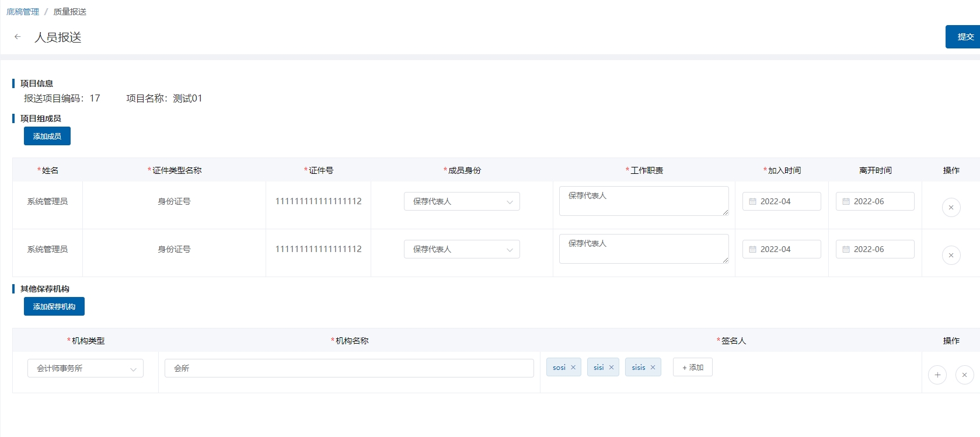The width and height of the screenshot is (980, 437).
Task: Open second row 加入时间 date 2022-04
Action: click(782, 249)
